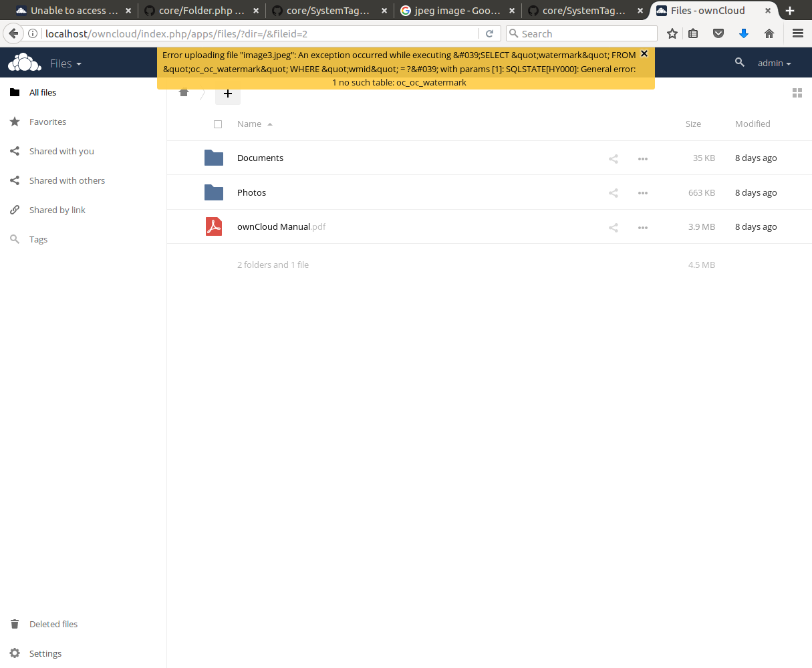Switch to grid view icon
This screenshot has height=668, width=812.
(x=797, y=93)
